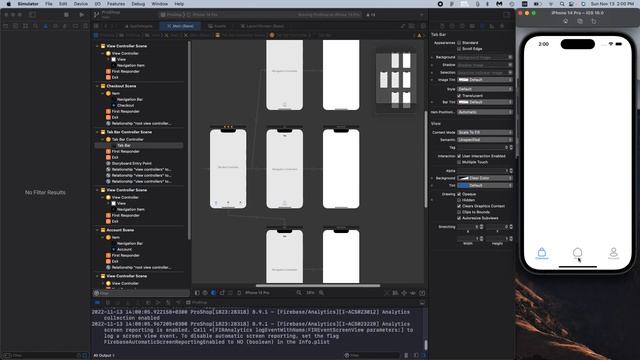Enable the Hidden drawing checkbox

point(459,200)
